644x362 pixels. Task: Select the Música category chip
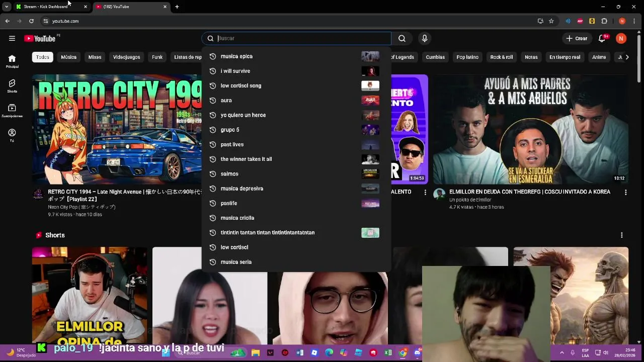[69, 57]
